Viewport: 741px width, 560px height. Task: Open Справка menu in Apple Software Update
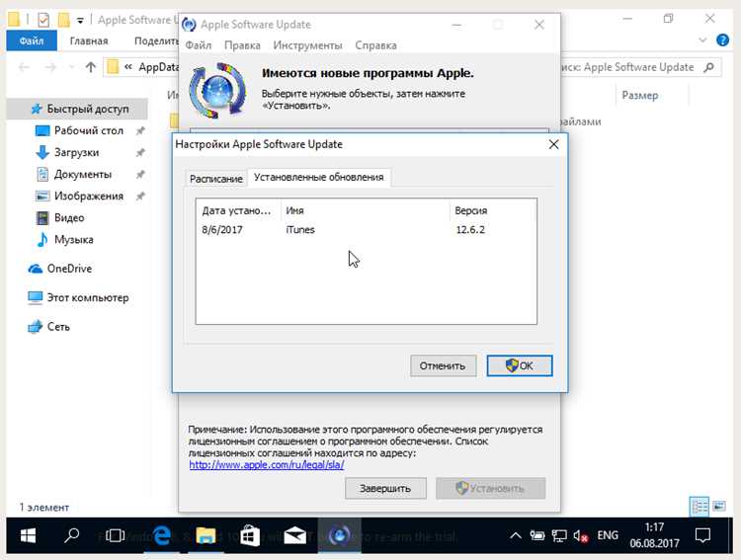pyautogui.click(x=375, y=45)
